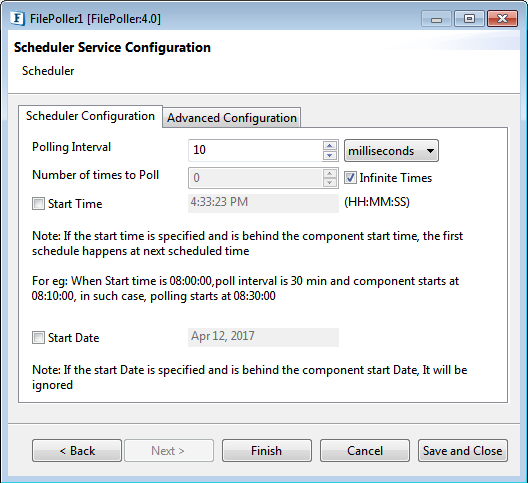
Task: Enable the Start Date checkbox
Action: [38, 337]
